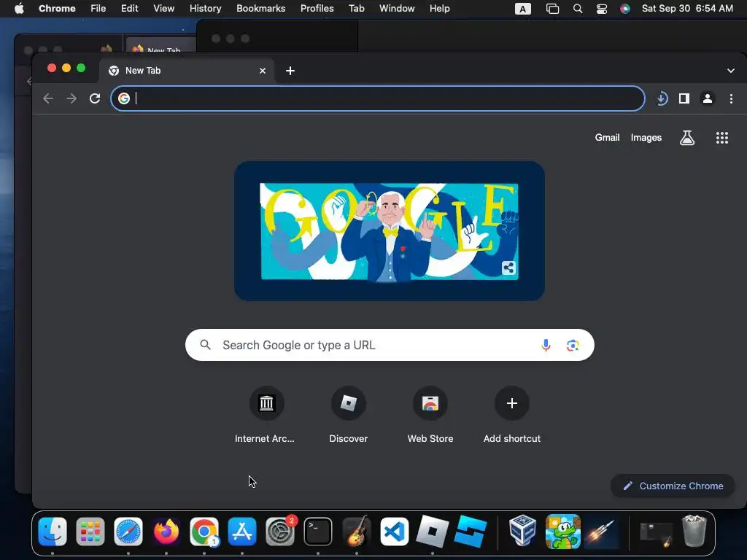Click the Images link
The image size is (747, 560).
646,138
